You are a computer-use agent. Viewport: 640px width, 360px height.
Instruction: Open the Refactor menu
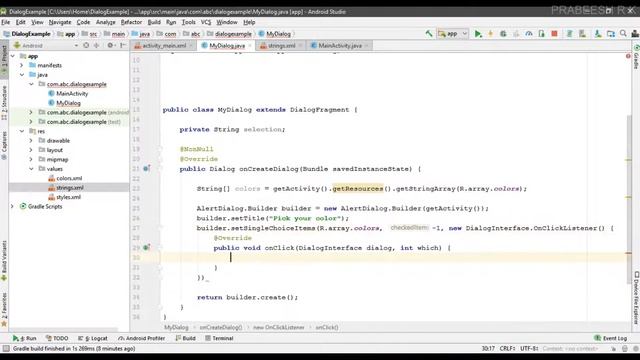[x=131, y=22]
